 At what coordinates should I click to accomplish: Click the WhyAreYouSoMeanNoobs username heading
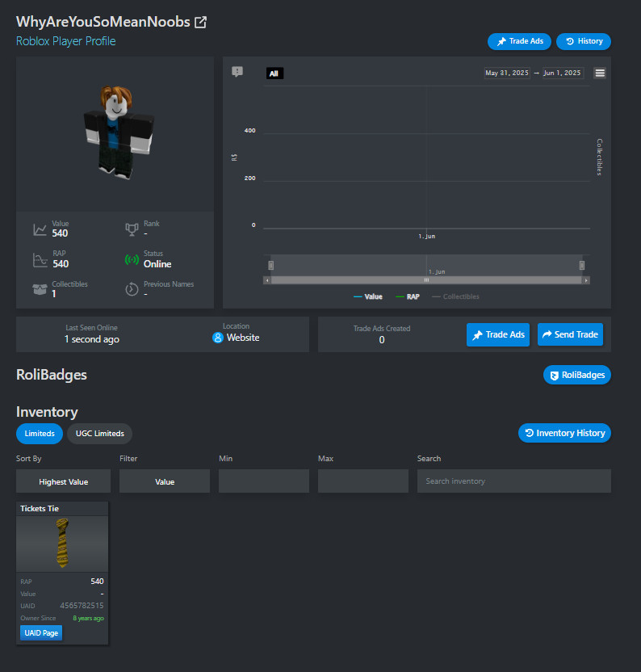103,22
